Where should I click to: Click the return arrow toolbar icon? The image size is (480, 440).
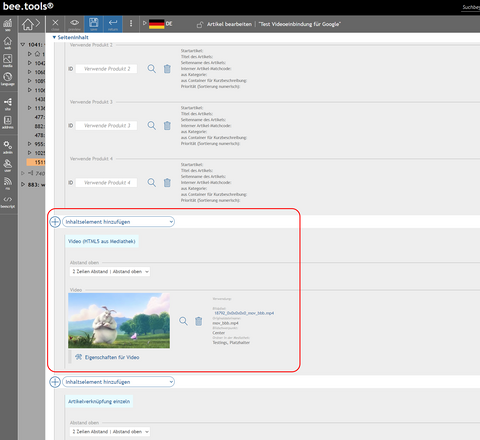[113, 24]
